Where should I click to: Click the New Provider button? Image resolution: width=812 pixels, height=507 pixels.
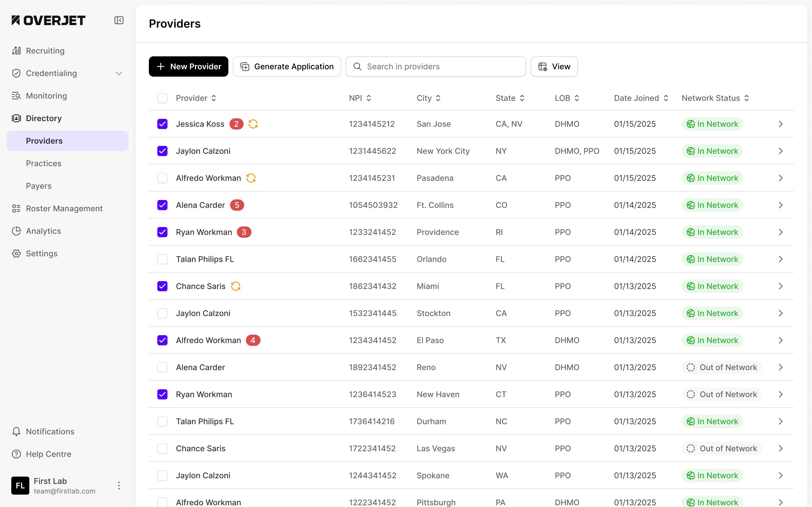pyautogui.click(x=189, y=66)
